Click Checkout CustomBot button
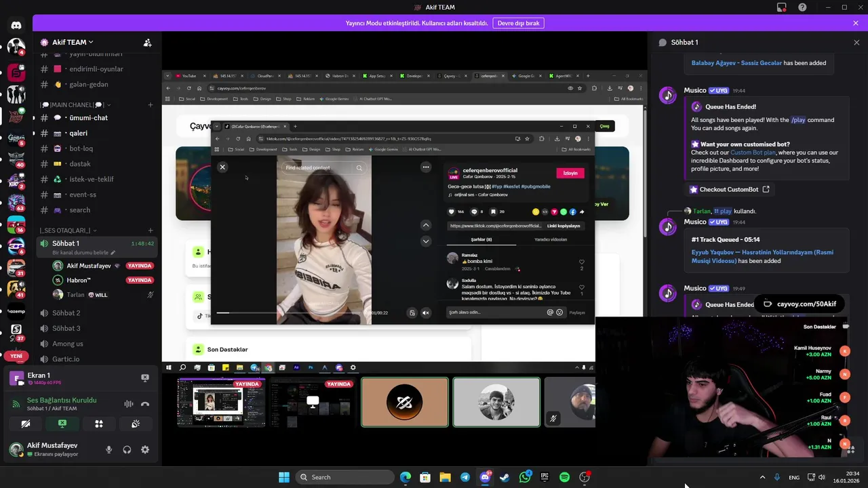Viewport: 868px width, 488px height. point(729,189)
